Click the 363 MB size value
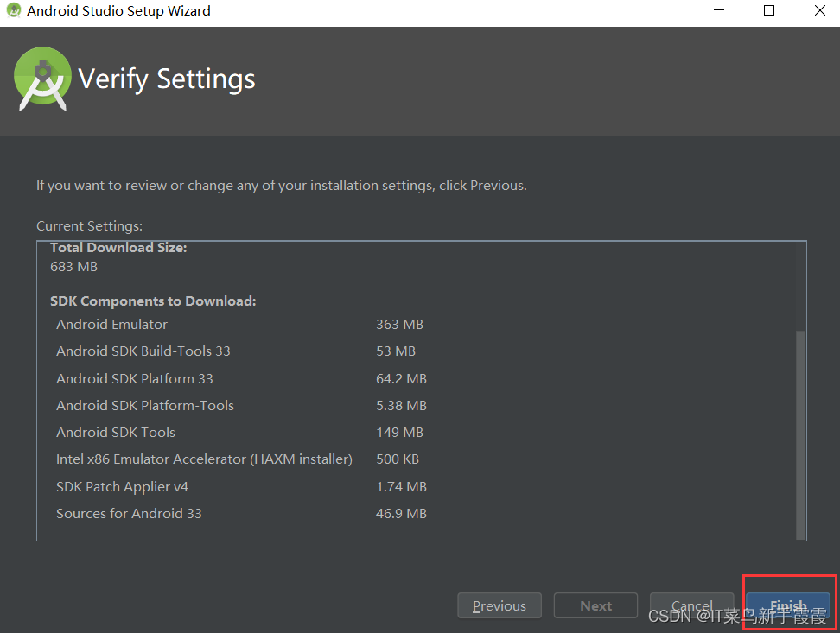 click(399, 324)
